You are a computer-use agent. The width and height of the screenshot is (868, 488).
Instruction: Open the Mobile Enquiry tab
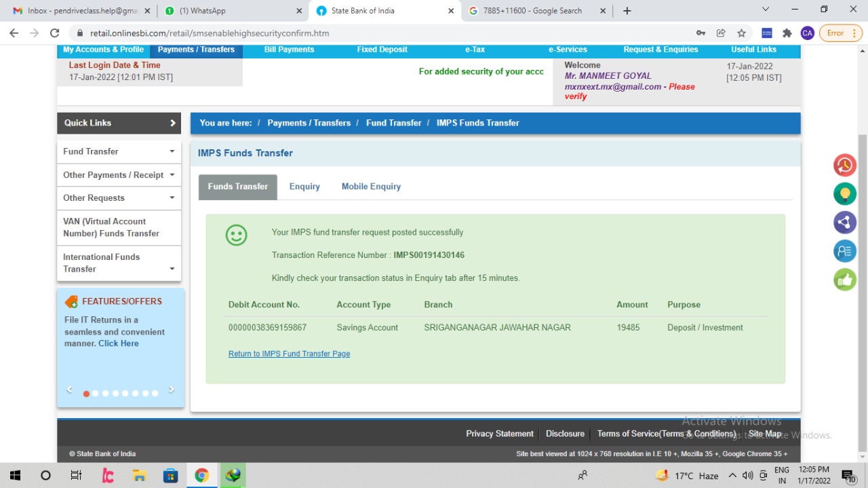click(371, 187)
